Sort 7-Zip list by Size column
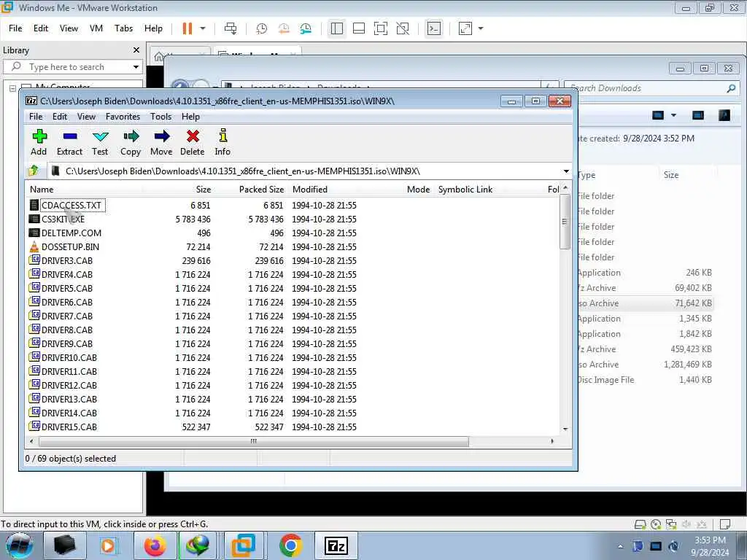Viewport: 747px width, 560px height. [177, 189]
